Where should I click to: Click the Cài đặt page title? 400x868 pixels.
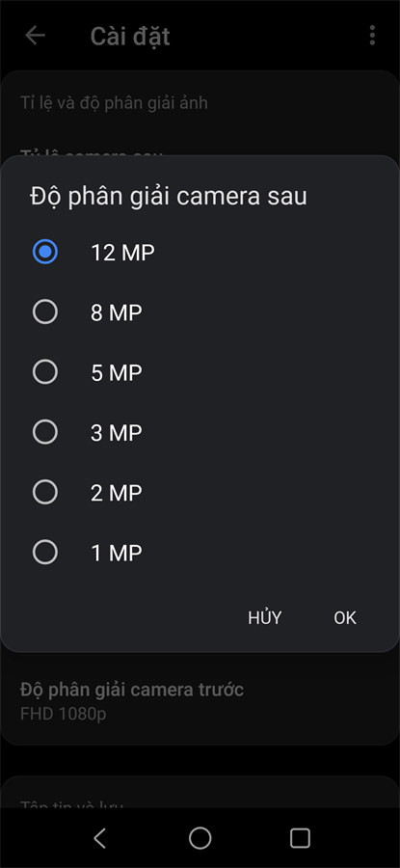coord(130,36)
